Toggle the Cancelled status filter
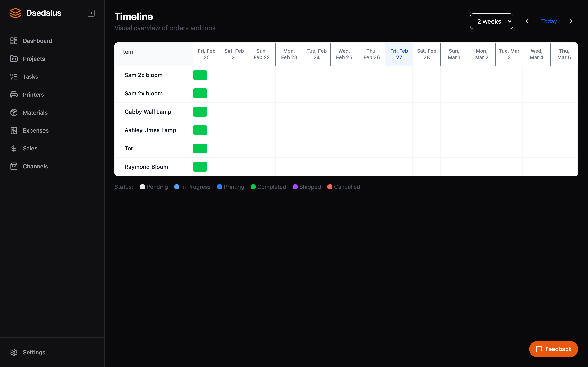 point(343,187)
